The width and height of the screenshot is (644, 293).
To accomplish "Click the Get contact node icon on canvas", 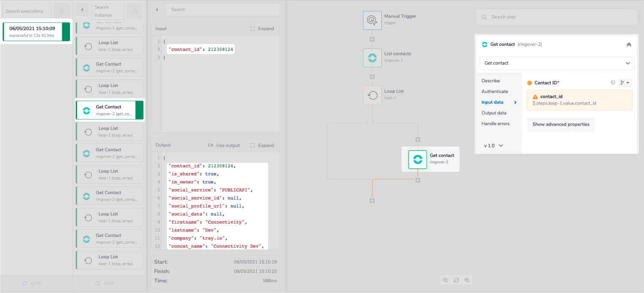I will click(x=417, y=159).
